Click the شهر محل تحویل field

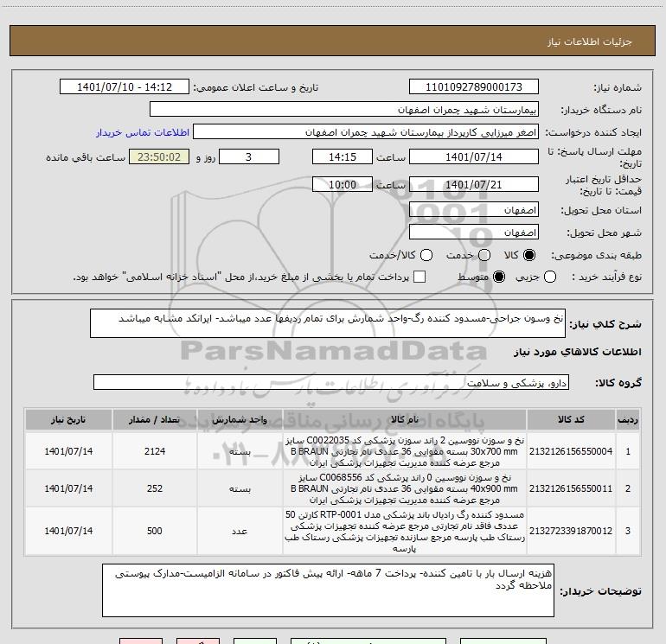[x=474, y=233]
